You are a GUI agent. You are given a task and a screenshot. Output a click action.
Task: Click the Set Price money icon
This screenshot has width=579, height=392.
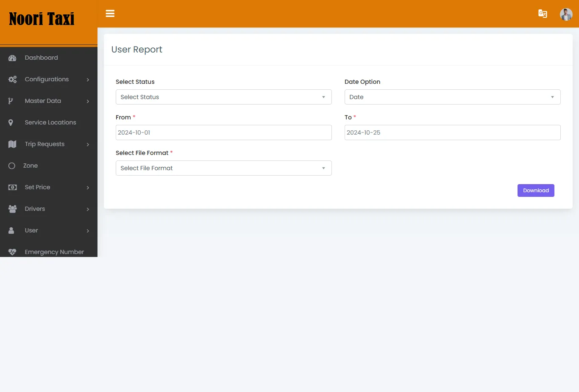(x=12, y=187)
